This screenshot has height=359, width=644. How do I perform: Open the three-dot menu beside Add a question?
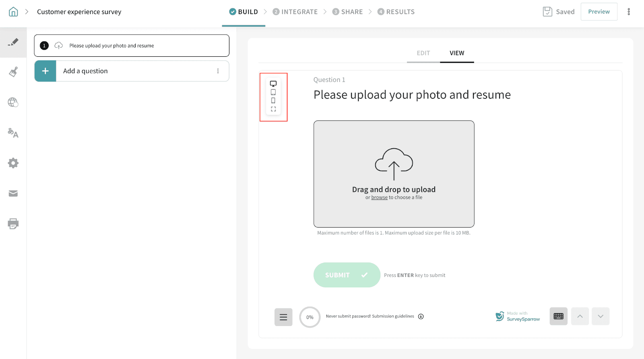[218, 71]
